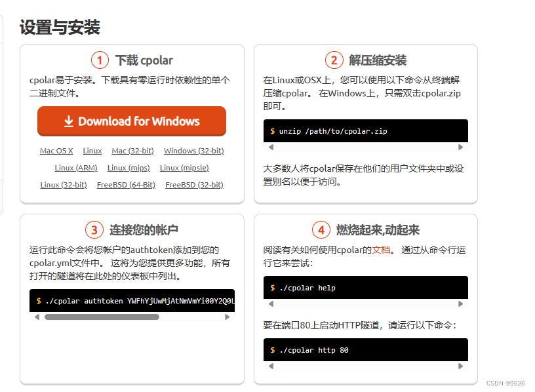This screenshot has height=392, width=535.
Task: Select the Windows (32-bit) download link
Action: pyautogui.click(x=194, y=151)
